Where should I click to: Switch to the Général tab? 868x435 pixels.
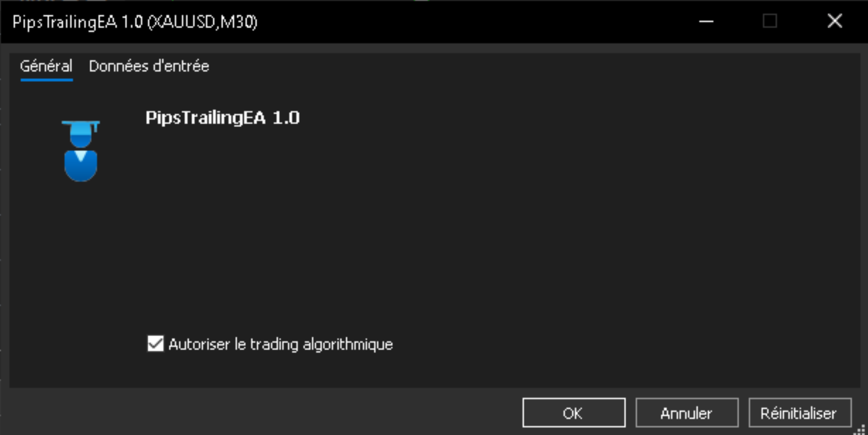46,66
